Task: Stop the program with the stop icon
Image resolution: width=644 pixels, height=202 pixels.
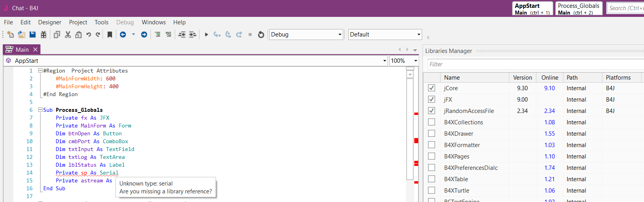Action: point(250,35)
